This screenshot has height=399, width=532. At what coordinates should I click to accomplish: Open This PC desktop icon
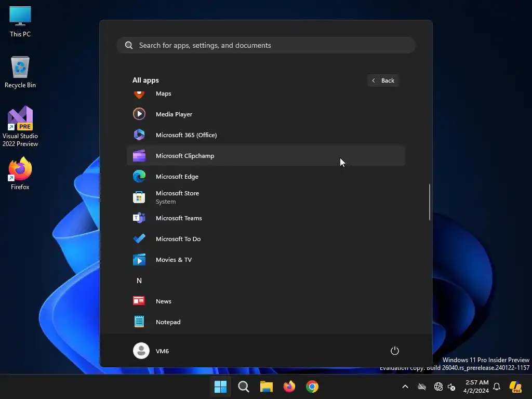point(20,22)
